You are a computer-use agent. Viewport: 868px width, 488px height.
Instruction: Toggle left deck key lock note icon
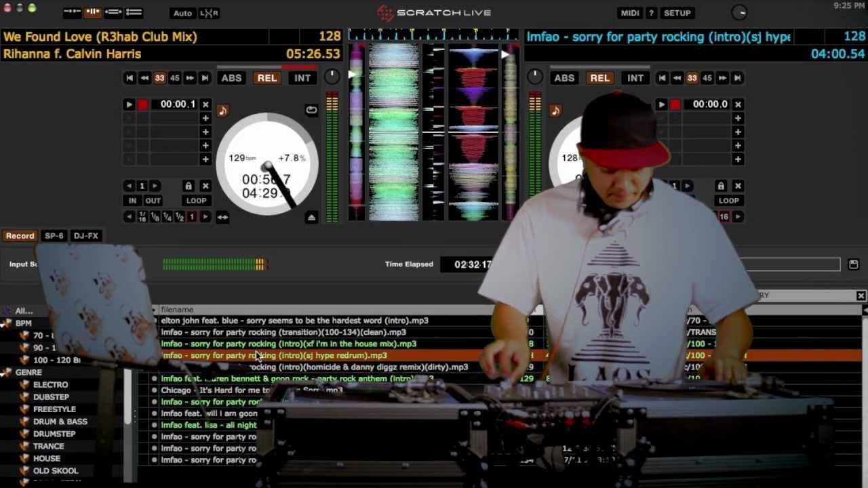point(222,110)
